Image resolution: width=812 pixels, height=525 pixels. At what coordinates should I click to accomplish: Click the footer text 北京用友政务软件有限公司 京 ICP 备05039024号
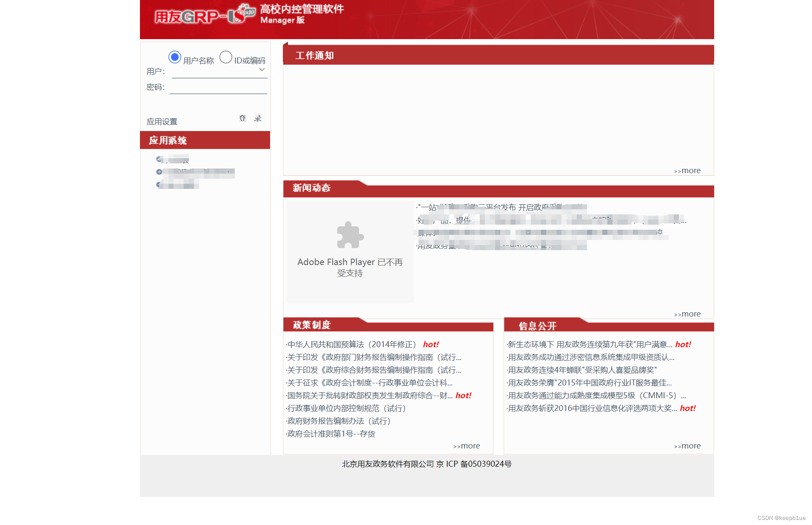tap(427, 464)
